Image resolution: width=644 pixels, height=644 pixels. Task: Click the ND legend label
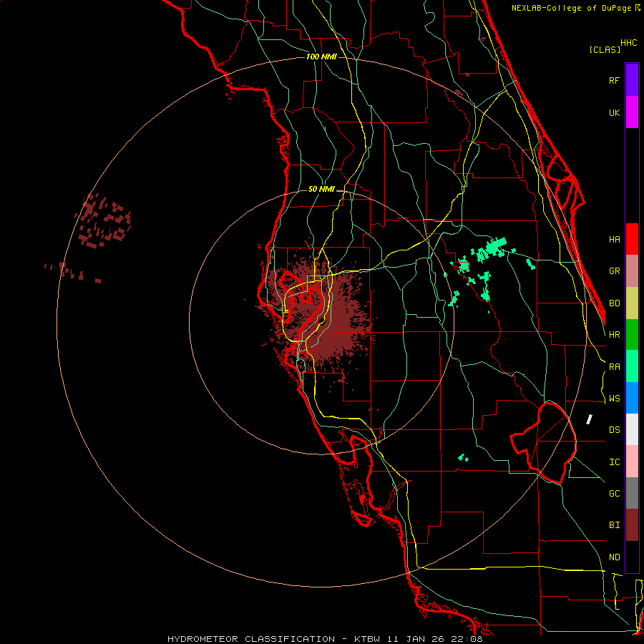point(614,557)
